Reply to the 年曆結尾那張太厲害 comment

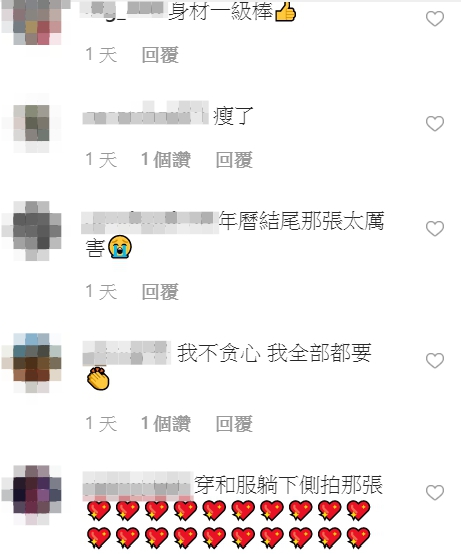[x=160, y=292]
